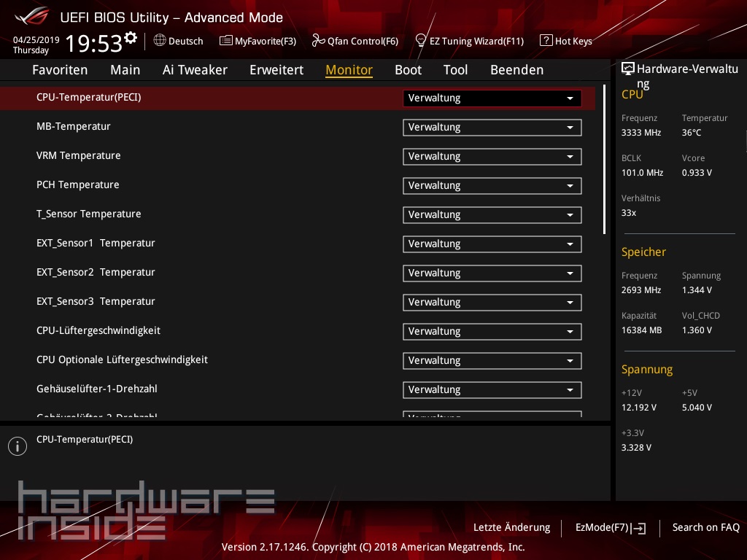
Task: Click the CPU temperature value 36°C
Action: click(692, 133)
